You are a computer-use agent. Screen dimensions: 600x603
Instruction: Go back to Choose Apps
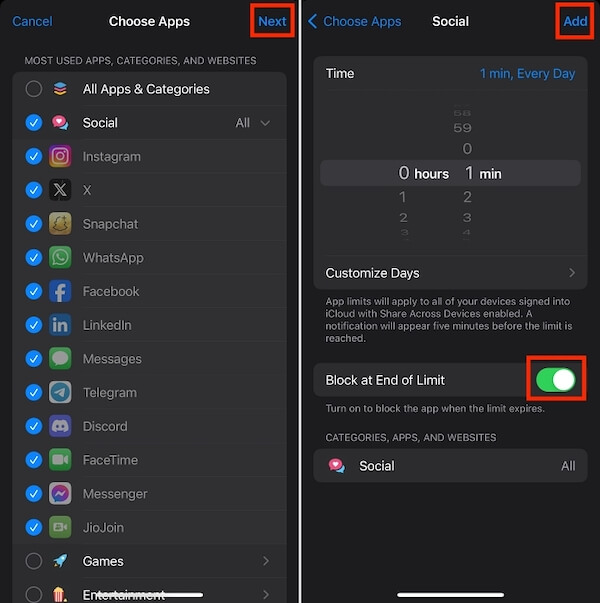tap(354, 22)
